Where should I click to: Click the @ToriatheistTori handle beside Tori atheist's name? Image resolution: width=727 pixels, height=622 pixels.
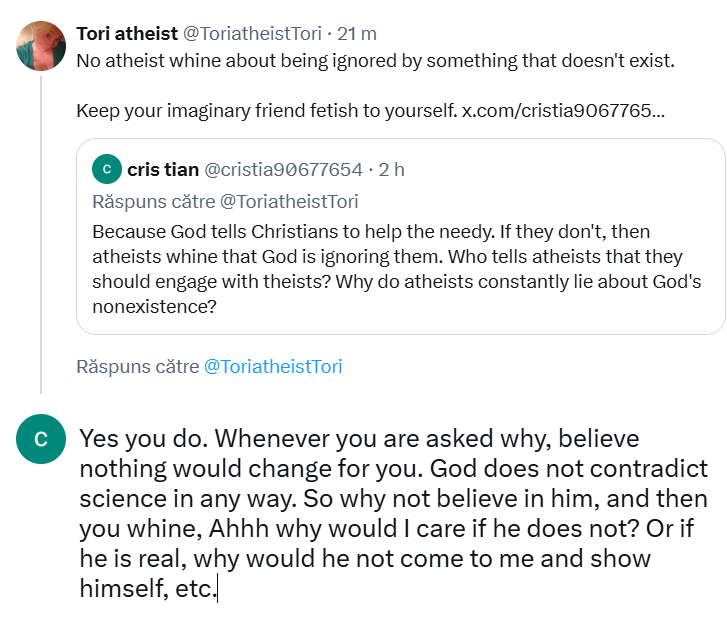click(246, 33)
